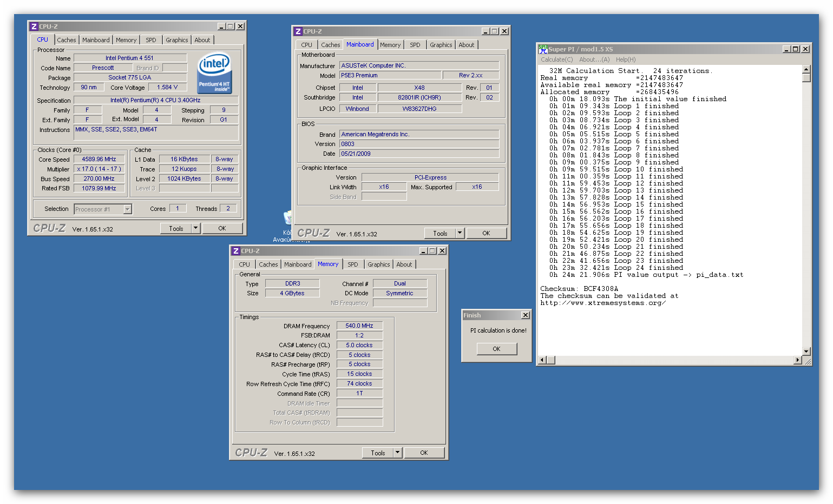Open Memory tab in the CPU window
833x504 pixels.
click(x=126, y=40)
